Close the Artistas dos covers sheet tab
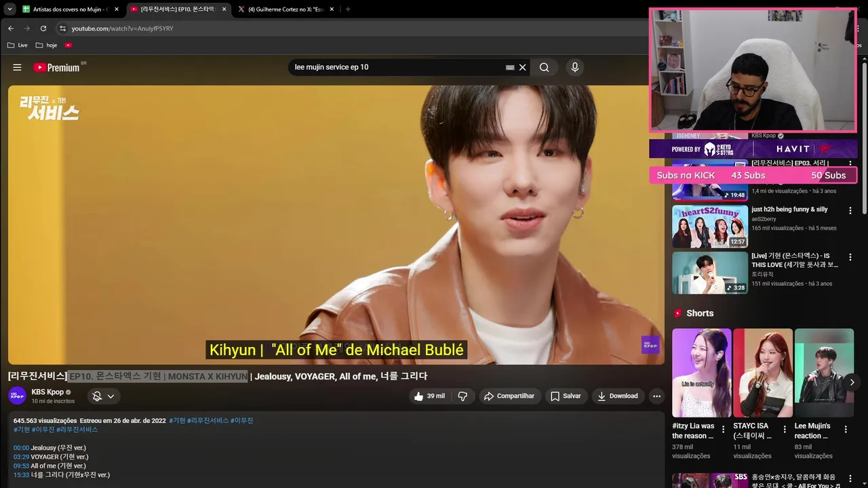Screen dimensions: 868x488 (116, 9)
